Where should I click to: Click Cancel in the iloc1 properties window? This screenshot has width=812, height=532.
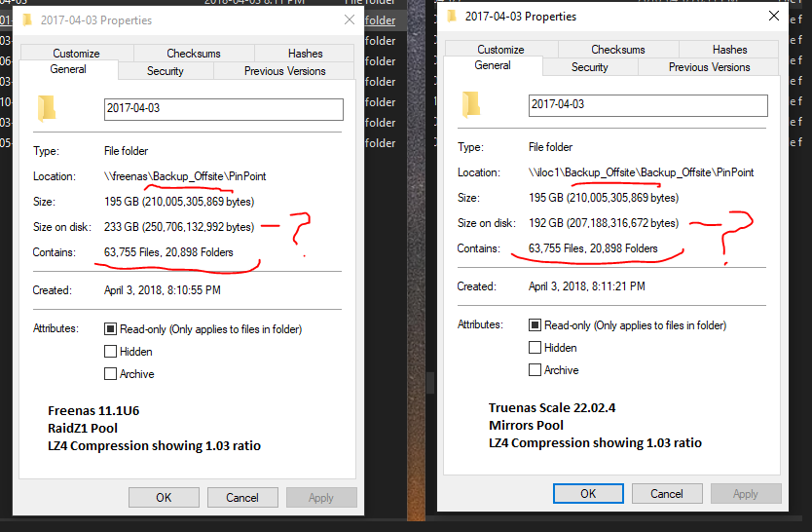(667, 494)
